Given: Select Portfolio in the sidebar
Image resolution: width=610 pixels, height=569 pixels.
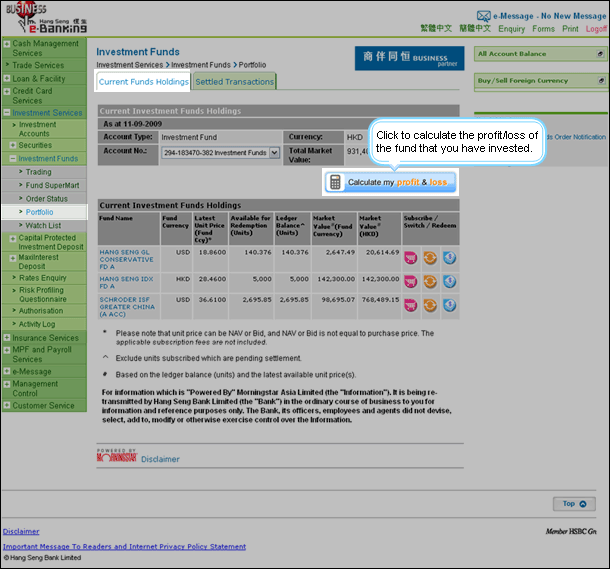Looking at the screenshot, I should click(x=39, y=212).
